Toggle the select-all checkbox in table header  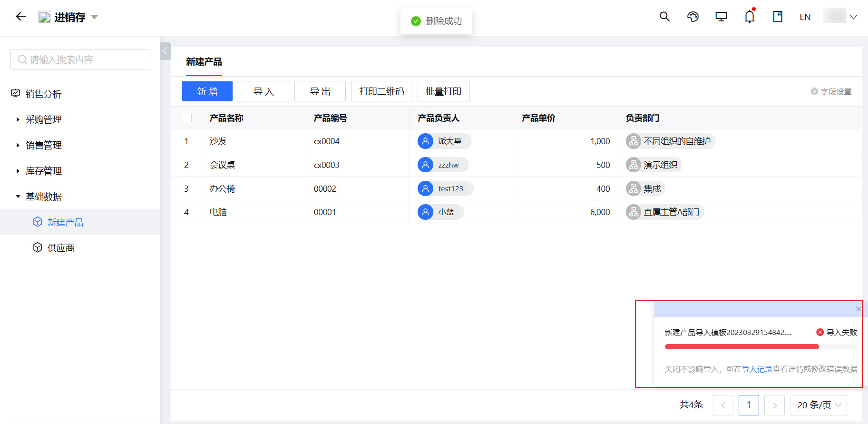[x=187, y=118]
